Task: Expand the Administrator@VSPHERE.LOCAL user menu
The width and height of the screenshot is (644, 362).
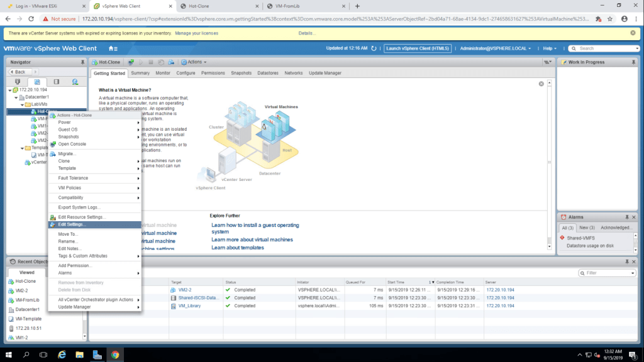Action: [x=495, y=48]
